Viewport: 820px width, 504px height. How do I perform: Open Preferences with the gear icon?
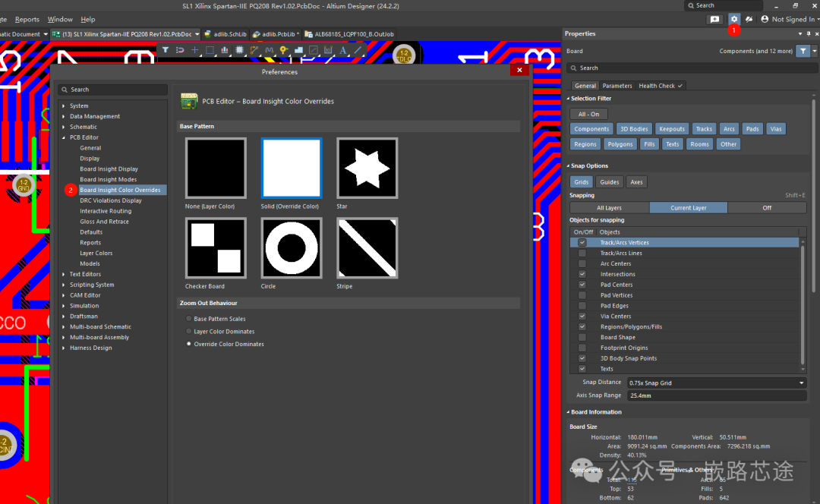coord(733,19)
